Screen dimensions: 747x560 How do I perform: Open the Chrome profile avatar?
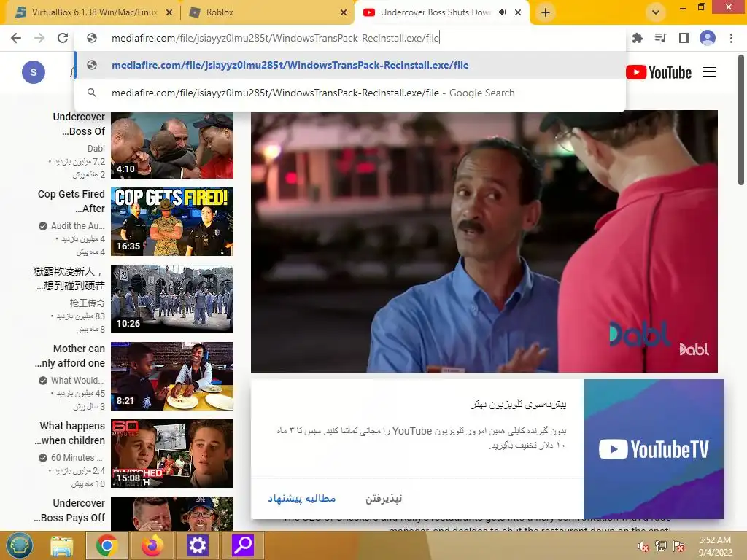[708, 38]
